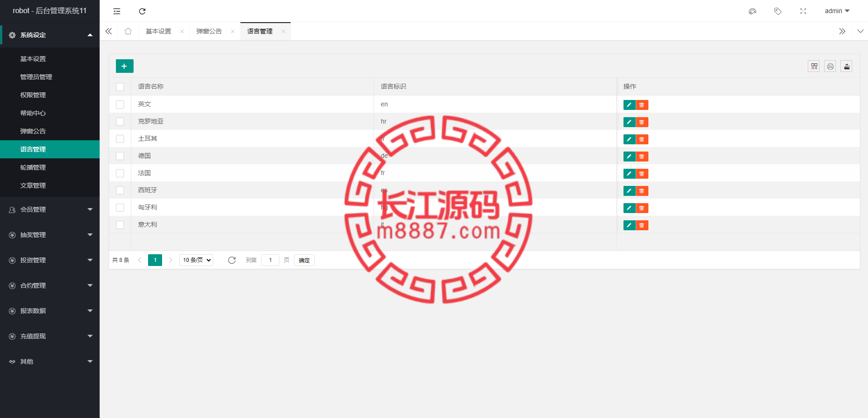This screenshot has width=868, height=418.
Task: Go to home tab icon
Action: 128,31
